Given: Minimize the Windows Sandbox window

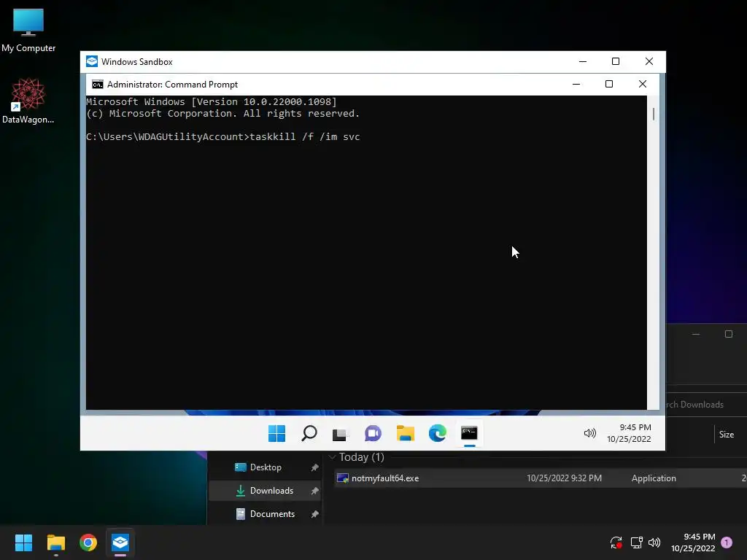Looking at the screenshot, I should (x=583, y=61).
